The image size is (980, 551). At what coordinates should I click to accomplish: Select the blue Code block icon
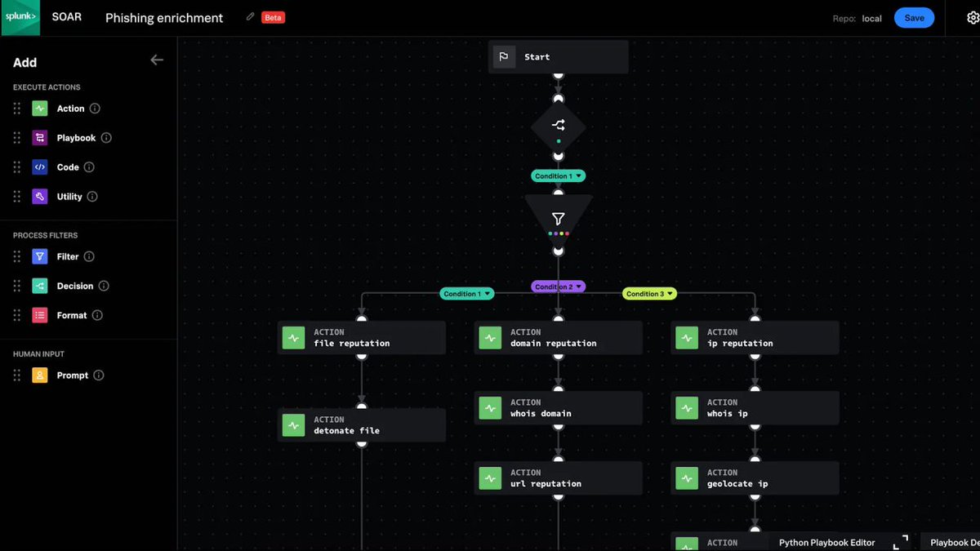coord(40,167)
